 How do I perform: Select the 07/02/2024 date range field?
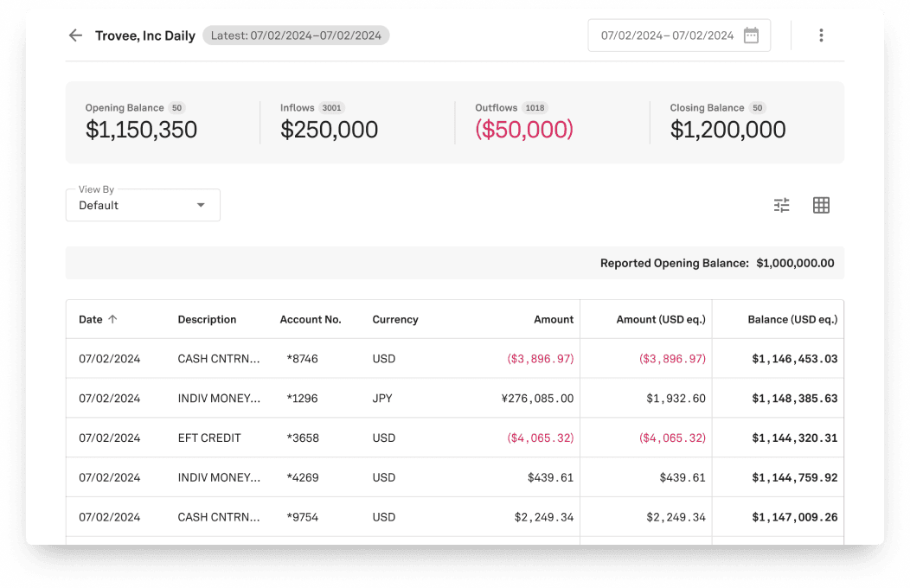coord(666,35)
